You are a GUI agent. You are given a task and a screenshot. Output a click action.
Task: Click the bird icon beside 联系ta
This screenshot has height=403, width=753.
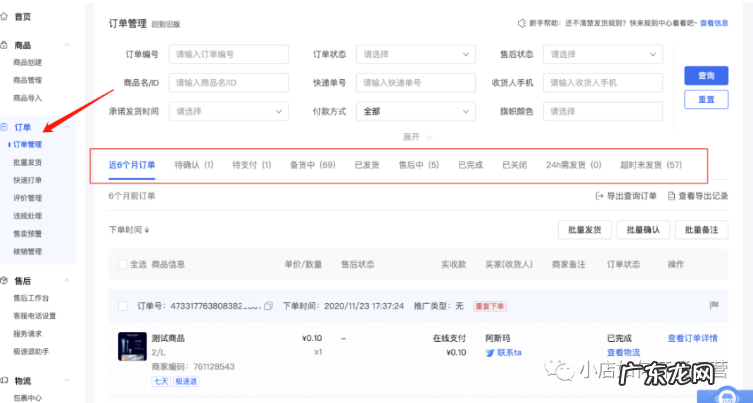click(x=490, y=353)
